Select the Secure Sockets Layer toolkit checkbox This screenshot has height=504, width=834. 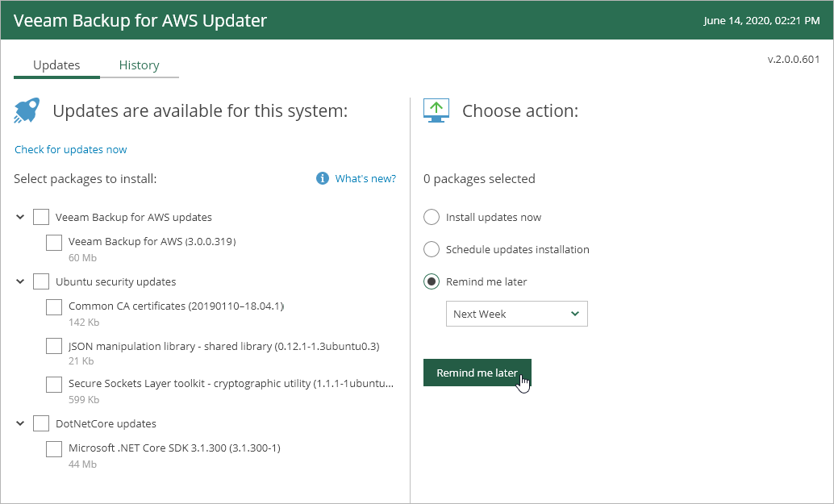[54, 384]
